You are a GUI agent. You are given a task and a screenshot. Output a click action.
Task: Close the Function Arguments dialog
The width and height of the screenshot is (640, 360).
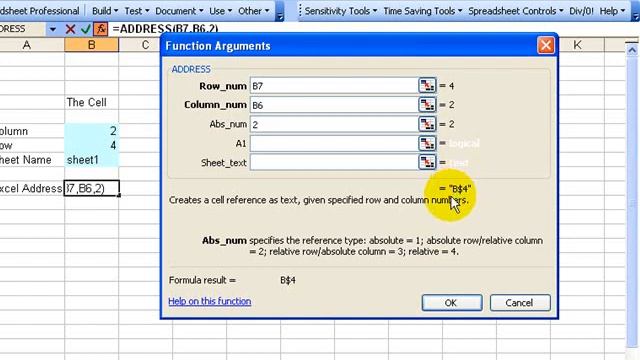(546, 45)
